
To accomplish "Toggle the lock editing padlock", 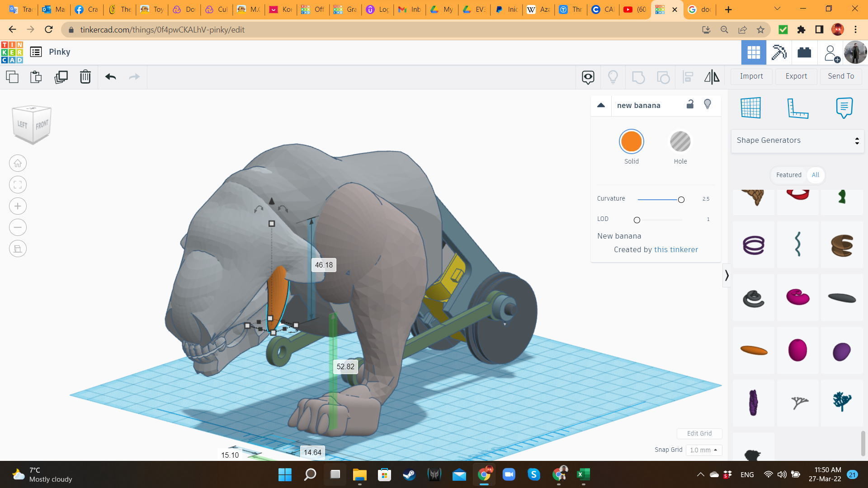I will 690,104.
